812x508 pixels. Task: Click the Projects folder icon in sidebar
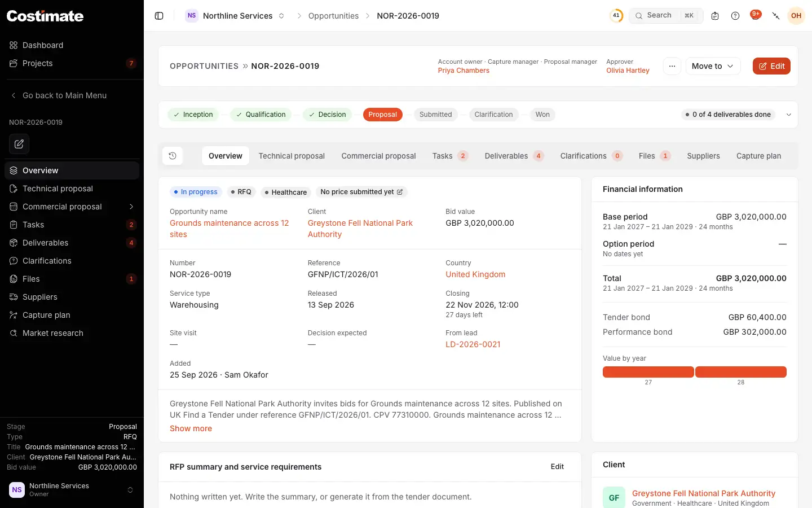click(14, 63)
